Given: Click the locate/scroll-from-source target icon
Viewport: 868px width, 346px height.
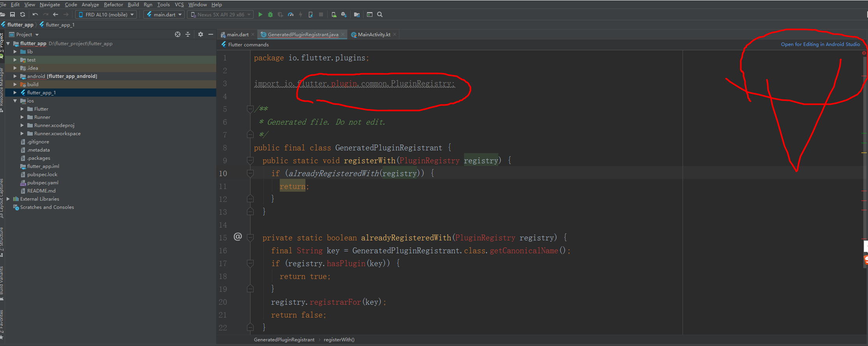Looking at the screenshot, I should click(178, 34).
